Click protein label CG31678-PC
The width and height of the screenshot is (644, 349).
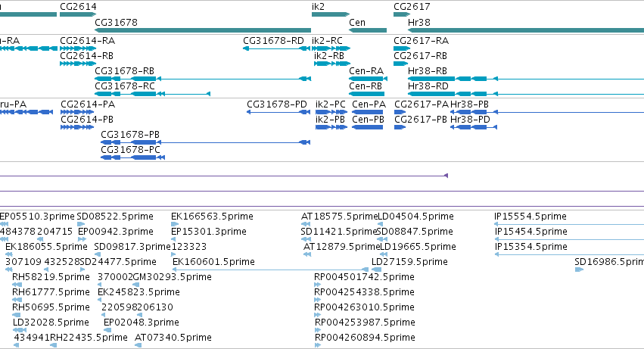131,150
